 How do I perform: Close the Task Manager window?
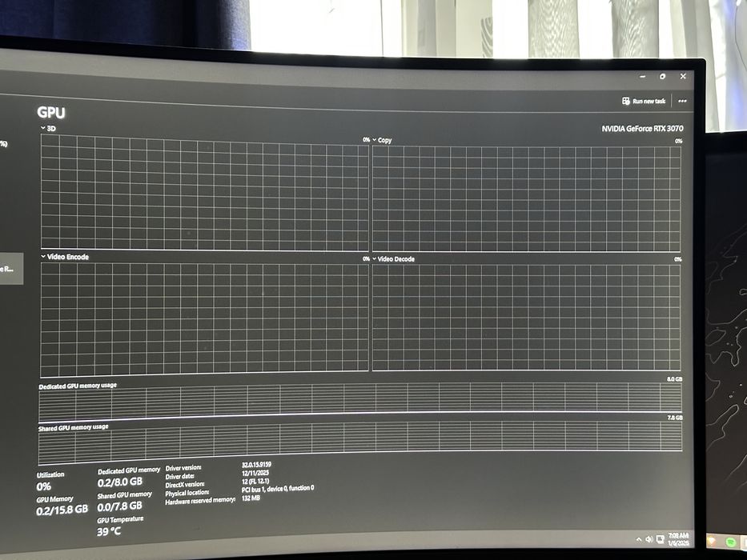tap(683, 76)
